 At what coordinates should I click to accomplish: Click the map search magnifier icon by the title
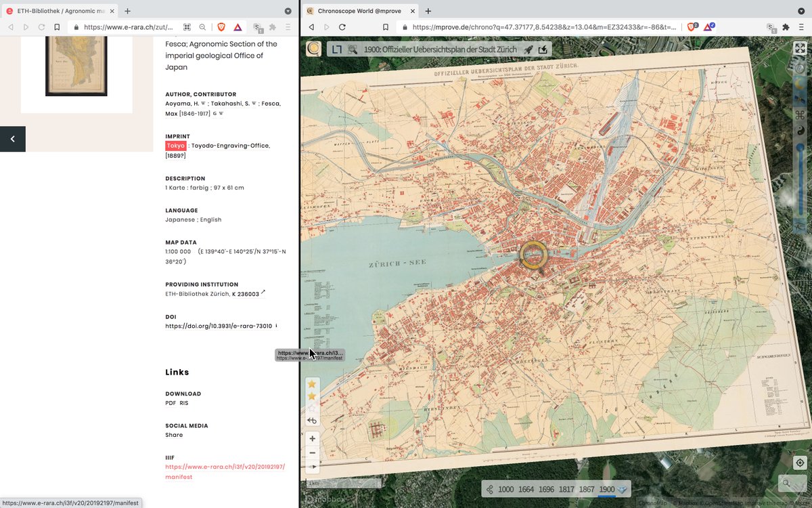coord(353,49)
